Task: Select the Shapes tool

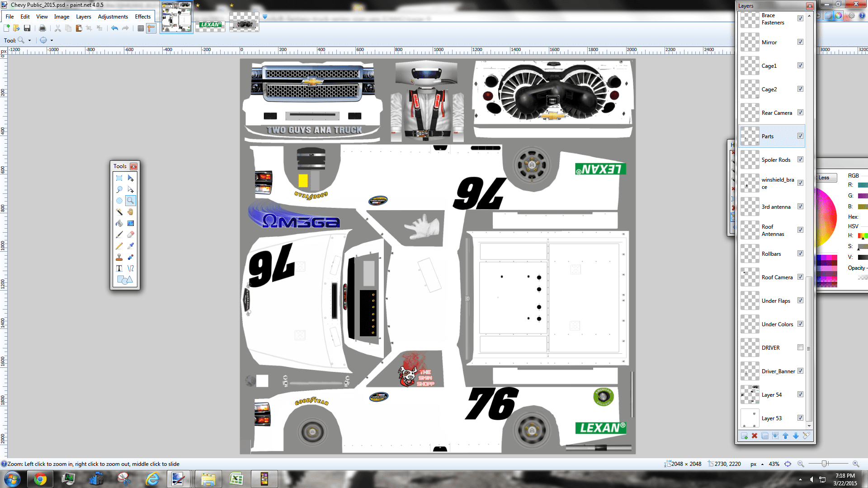Action: coord(125,280)
